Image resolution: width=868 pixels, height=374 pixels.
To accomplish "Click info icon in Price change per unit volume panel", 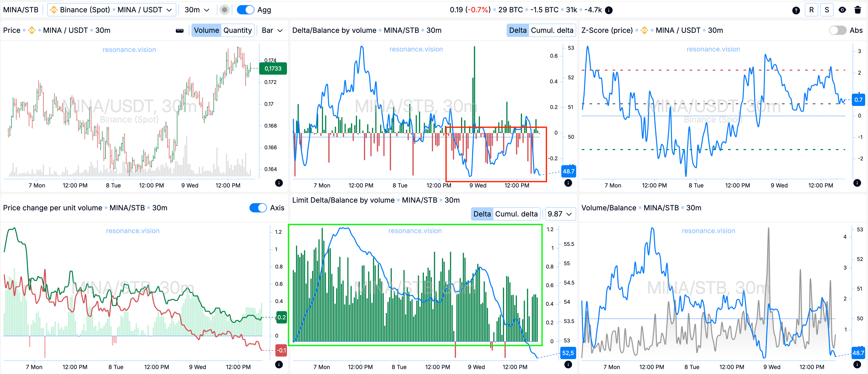I will tap(279, 364).
